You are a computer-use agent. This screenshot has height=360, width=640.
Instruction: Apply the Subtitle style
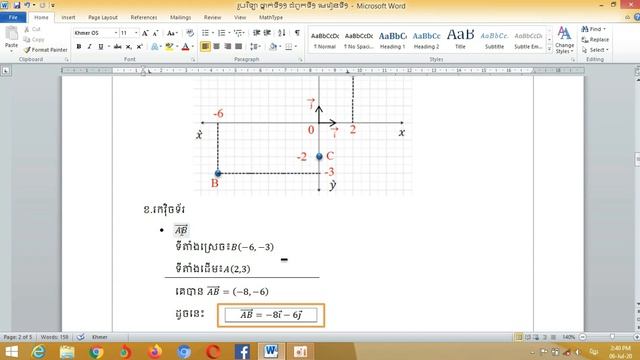click(x=494, y=40)
